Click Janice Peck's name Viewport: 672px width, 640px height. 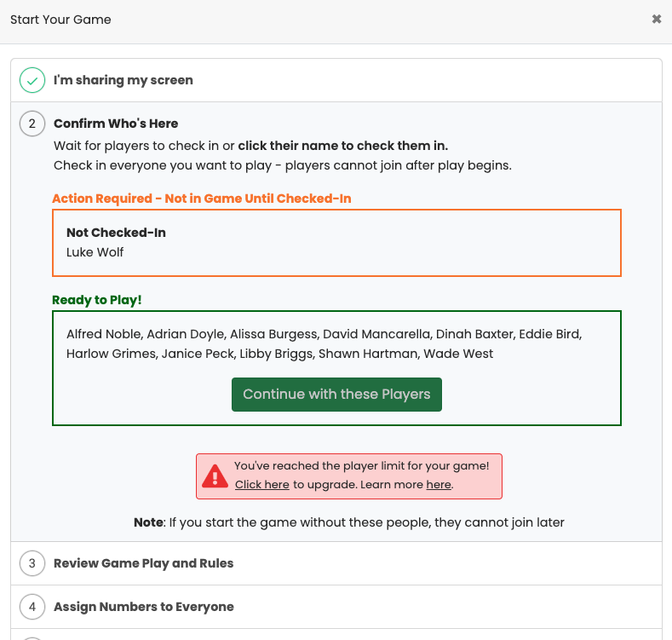click(x=198, y=354)
